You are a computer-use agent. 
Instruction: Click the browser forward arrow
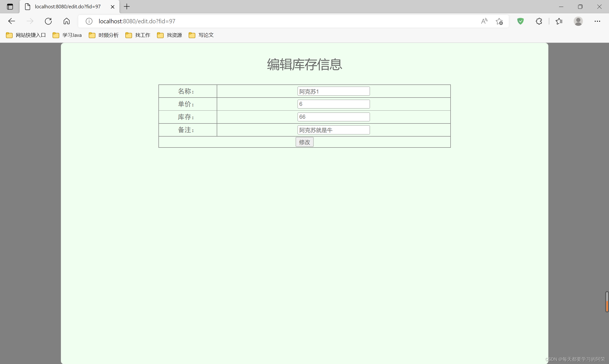(30, 21)
